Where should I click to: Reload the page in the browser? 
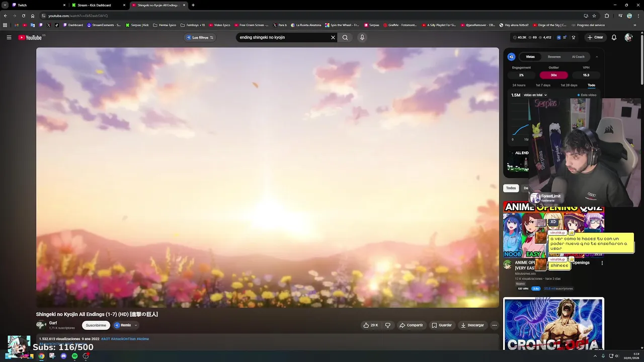coord(23,16)
